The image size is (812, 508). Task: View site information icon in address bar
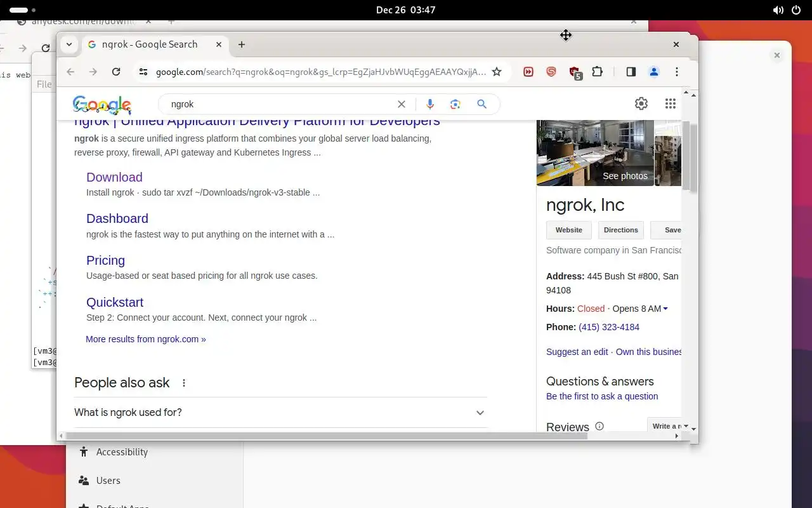[143, 72]
